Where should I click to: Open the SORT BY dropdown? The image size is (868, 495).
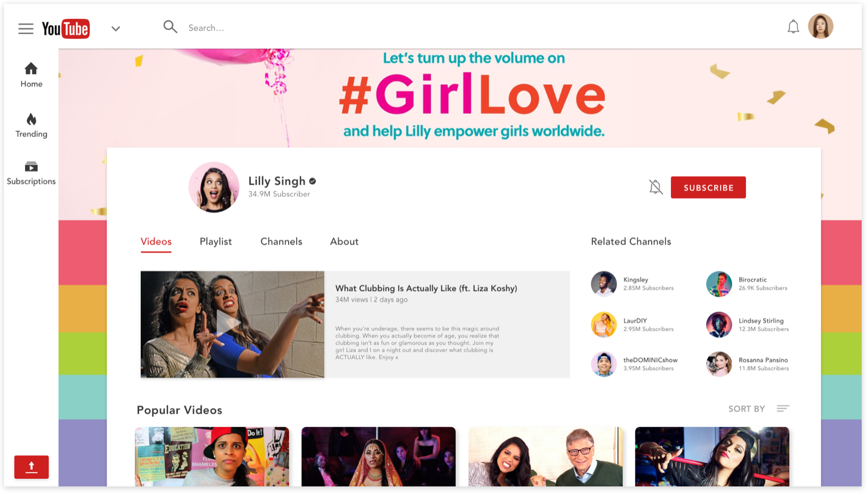[x=747, y=408]
